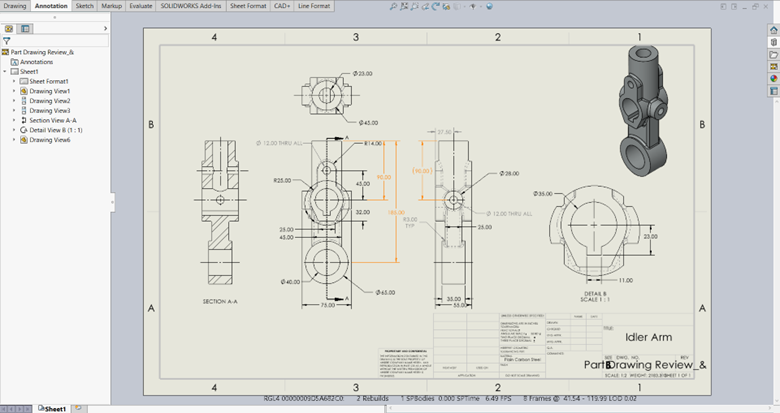The width and height of the screenshot is (780, 413).
Task: Click the Section View A-A icon in tree
Action: [23, 120]
